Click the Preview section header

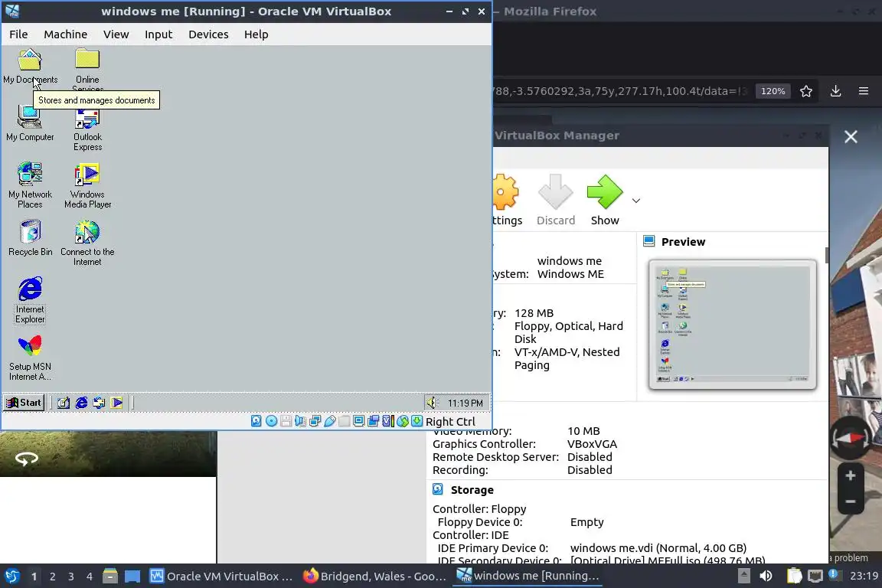coord(683,242)
